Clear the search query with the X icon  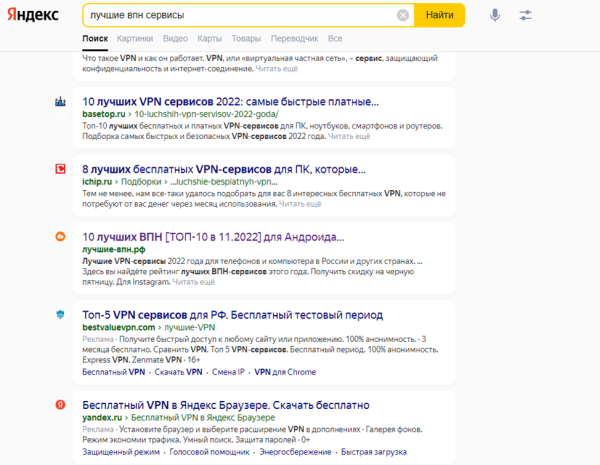(403, 15)
